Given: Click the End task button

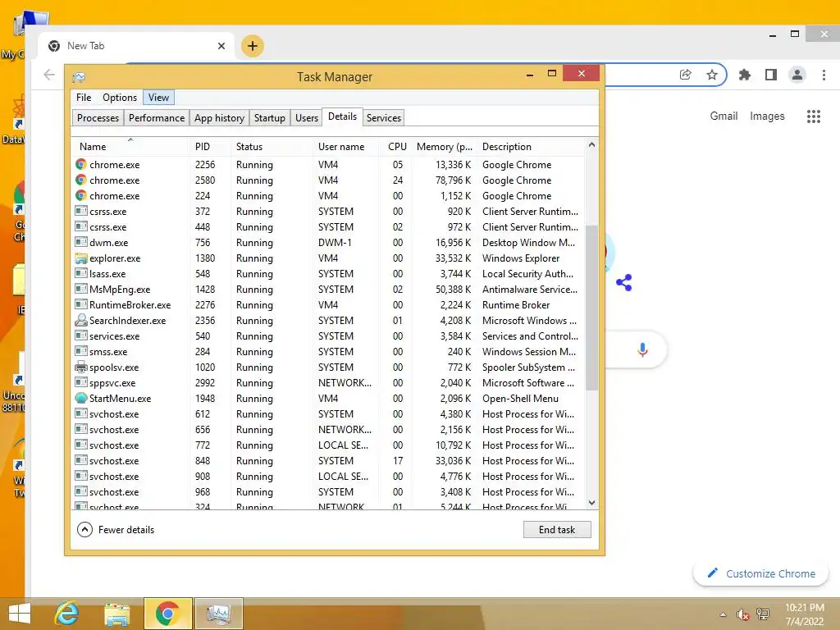Looking at the screenshot, I should click(x=557, y=530).
